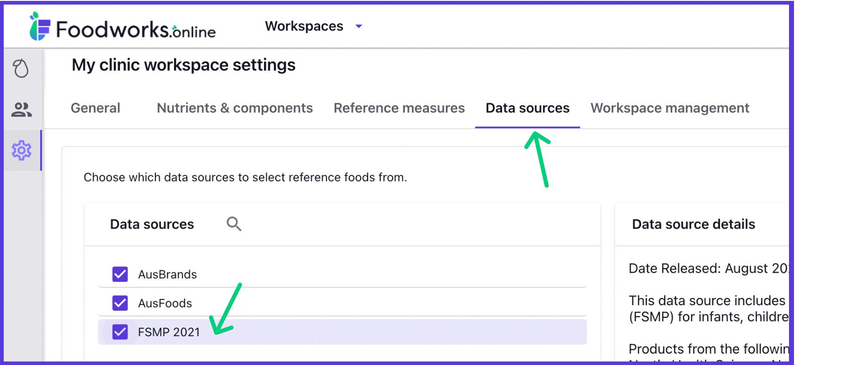Click the search magnifier beside Data sources

(x=234, y=224)
